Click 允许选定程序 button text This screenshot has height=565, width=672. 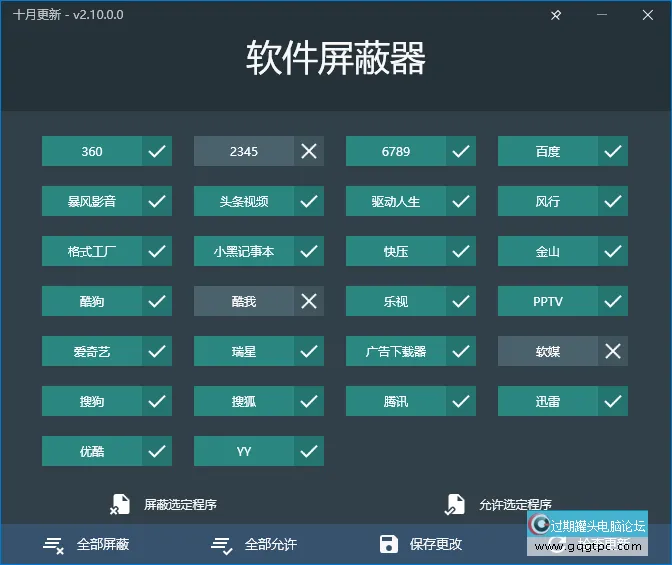[515, 505]
